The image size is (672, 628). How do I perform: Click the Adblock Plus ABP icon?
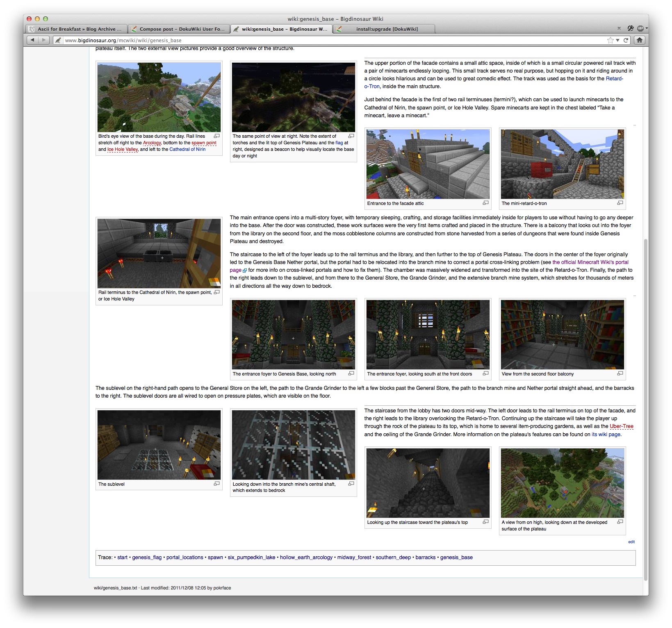point(640,28)
